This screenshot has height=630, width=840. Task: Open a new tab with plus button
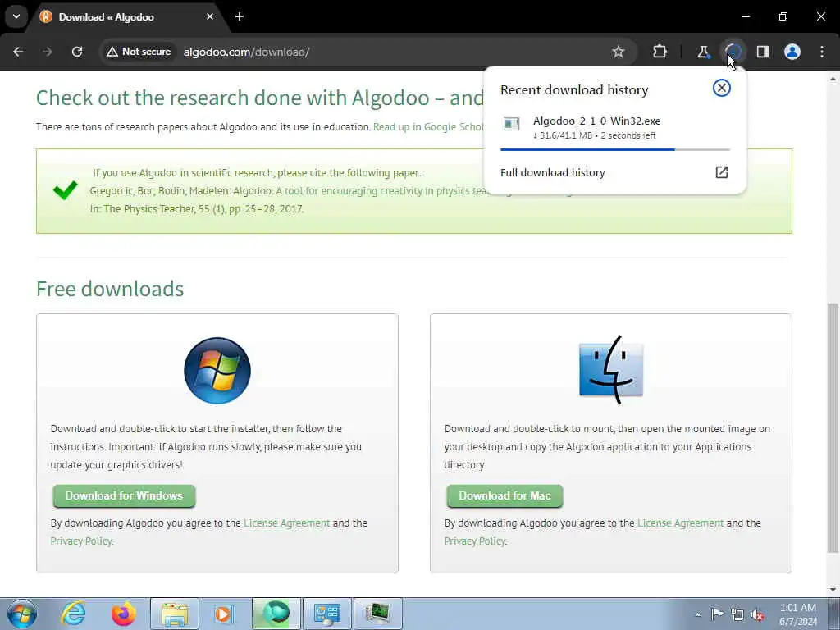(240, 16)
